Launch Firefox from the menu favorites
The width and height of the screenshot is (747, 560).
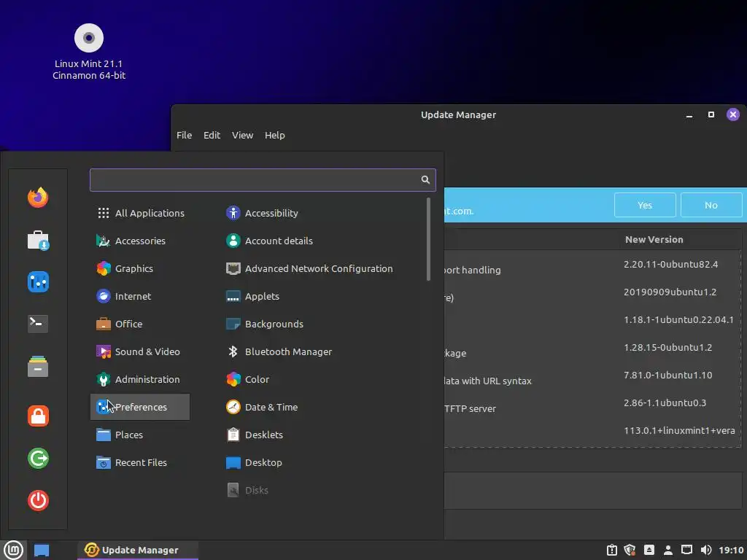(x=38, y=197)
